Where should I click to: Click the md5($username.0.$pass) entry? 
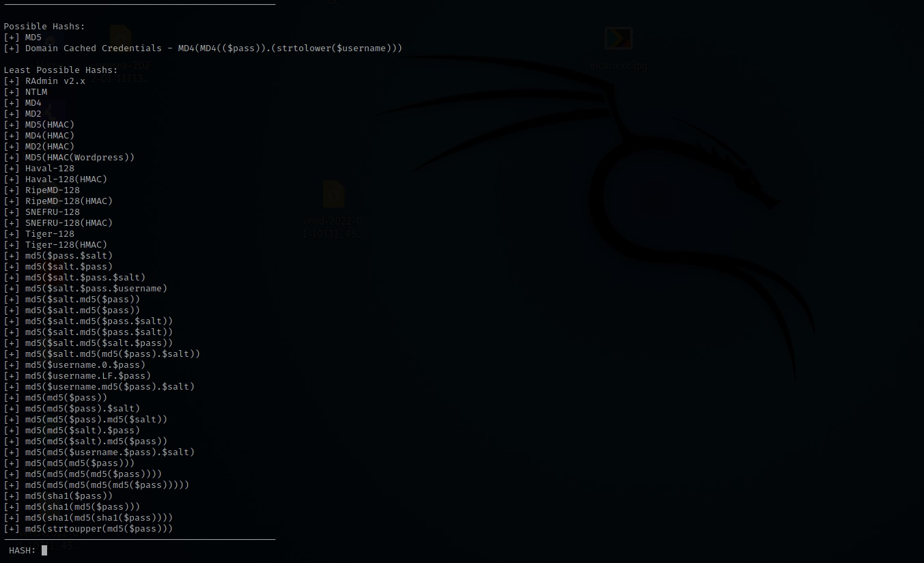tap(85, 365)
